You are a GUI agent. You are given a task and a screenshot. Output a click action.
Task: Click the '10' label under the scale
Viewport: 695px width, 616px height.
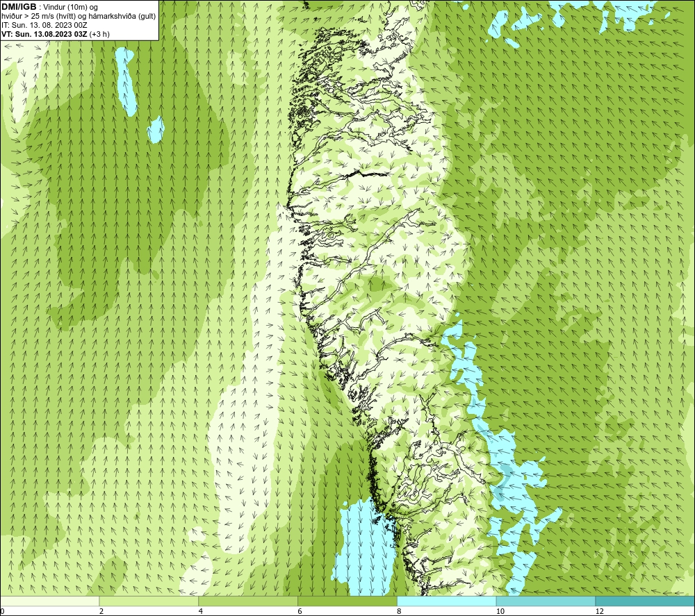click(500, 611)
